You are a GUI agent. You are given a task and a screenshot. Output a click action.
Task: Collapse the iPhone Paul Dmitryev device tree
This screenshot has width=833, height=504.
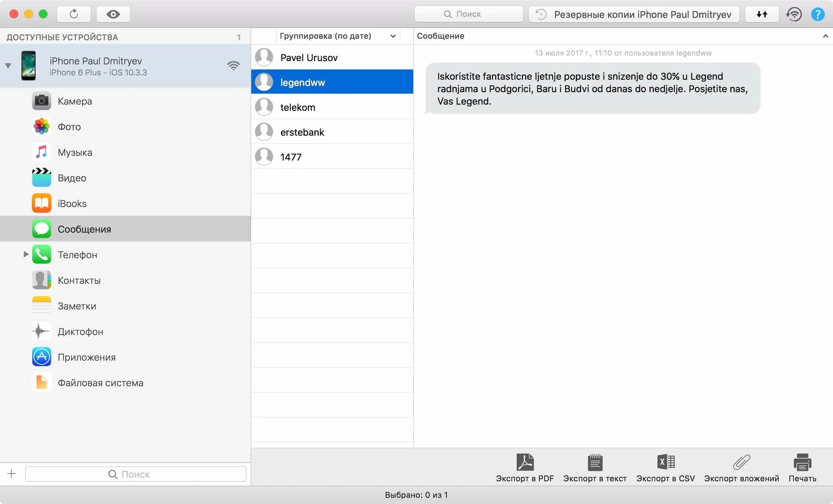tap(8, 66)
